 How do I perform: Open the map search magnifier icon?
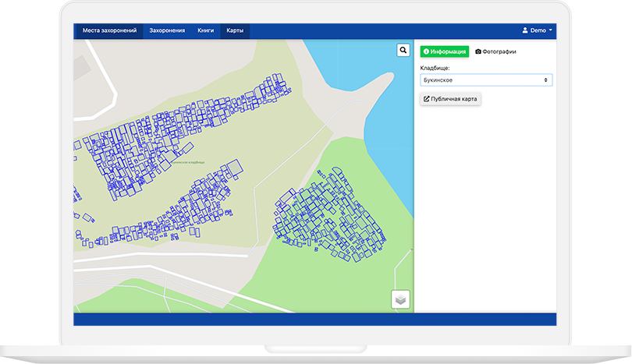(x=403, y=51)
